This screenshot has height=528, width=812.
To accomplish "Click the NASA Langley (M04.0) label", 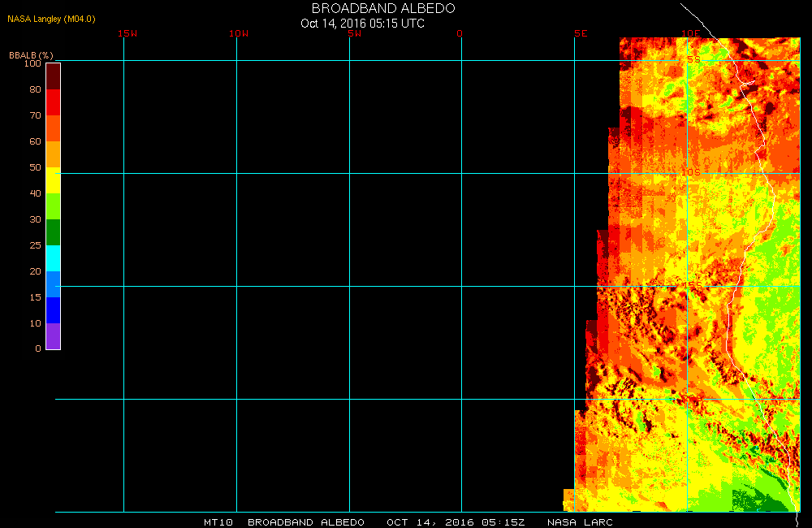I will point(51,19).
